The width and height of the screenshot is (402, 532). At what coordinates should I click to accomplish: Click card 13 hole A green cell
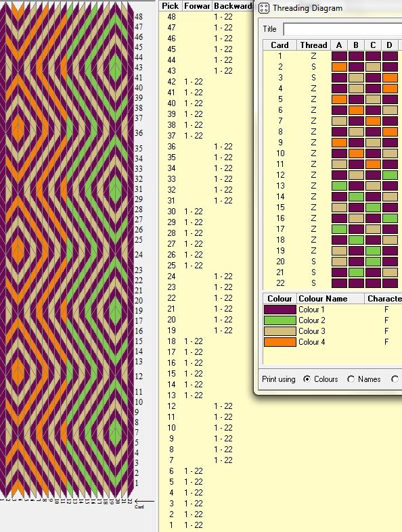click(339, 186)
